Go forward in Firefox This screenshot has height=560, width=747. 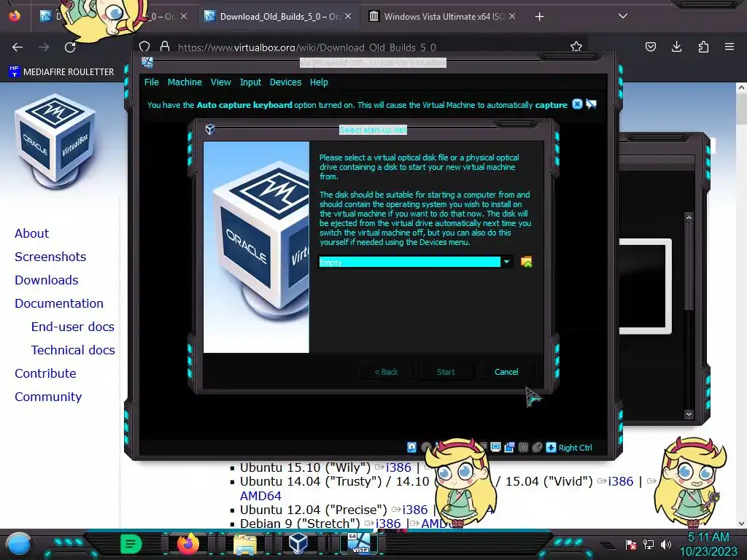(44, 47)
